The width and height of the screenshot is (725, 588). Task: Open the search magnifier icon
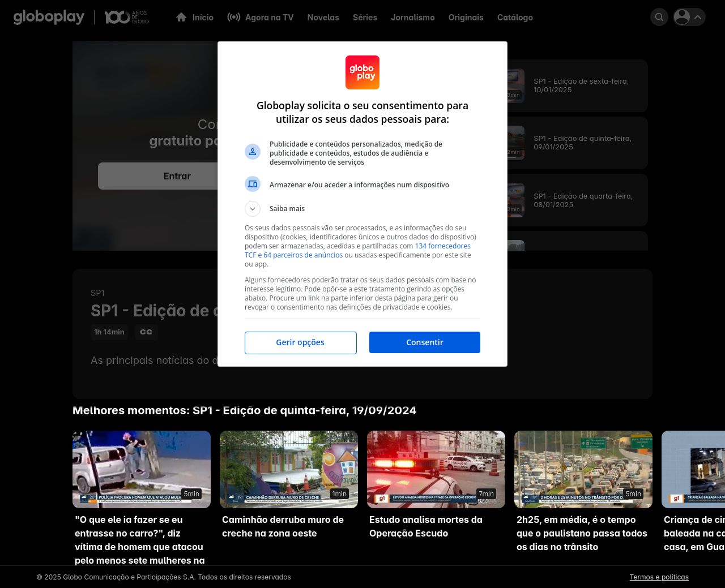[x=659, y=17]
